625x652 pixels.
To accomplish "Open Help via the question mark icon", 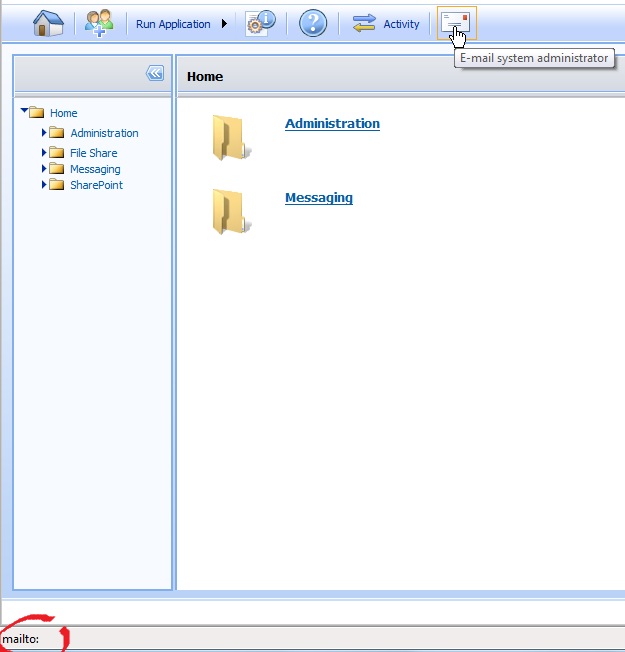I will pos(313,23).
